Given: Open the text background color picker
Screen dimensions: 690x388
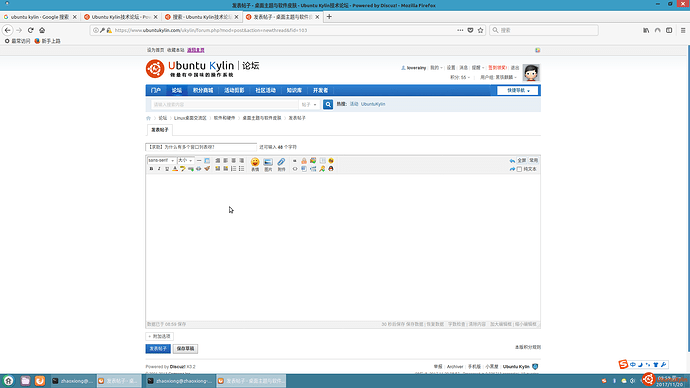Looking at the screenshot, I should [183, 169].
